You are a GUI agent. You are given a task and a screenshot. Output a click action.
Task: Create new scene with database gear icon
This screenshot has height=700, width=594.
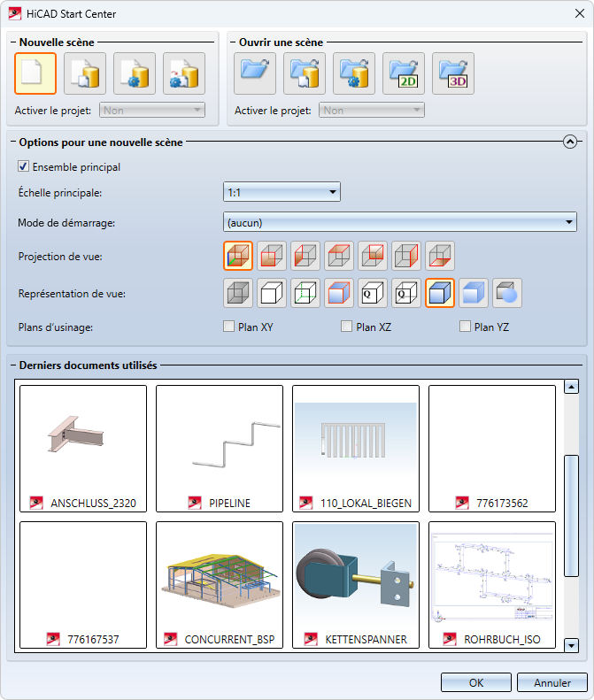135,73
